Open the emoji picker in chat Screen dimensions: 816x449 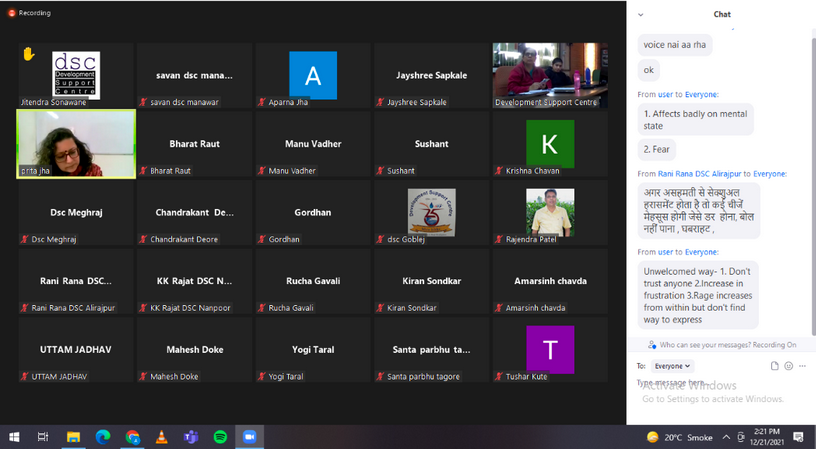pos(788,366)
